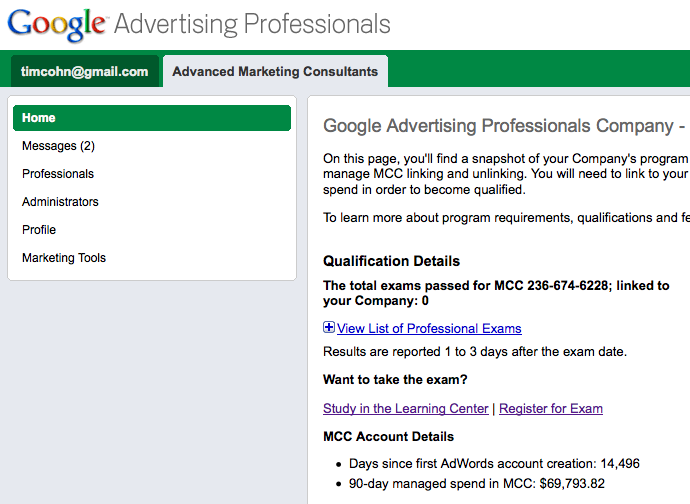Switch to the timcohn@gmail.com tab
This screenshot has width=690, height=504.
tap(85, 71)
